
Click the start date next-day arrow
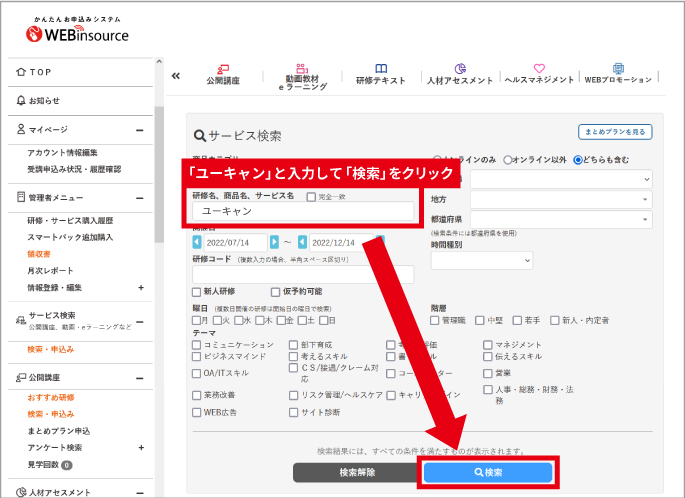point(274,242)
